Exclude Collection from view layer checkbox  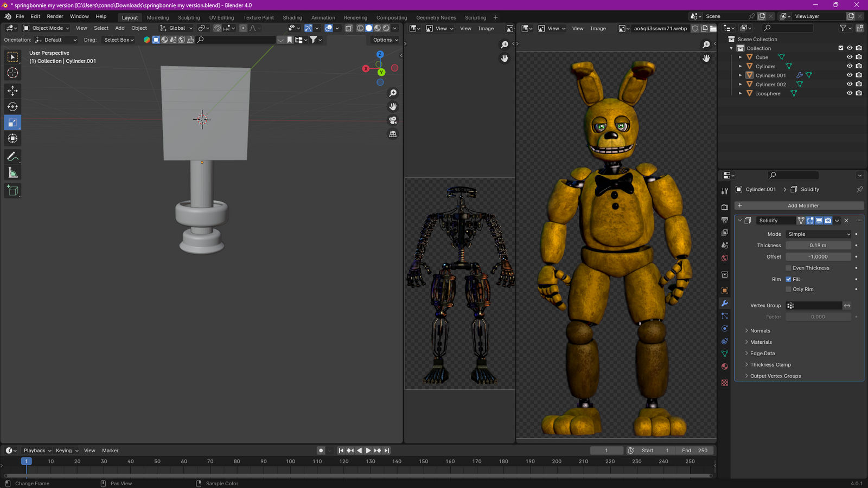[841, 48]
